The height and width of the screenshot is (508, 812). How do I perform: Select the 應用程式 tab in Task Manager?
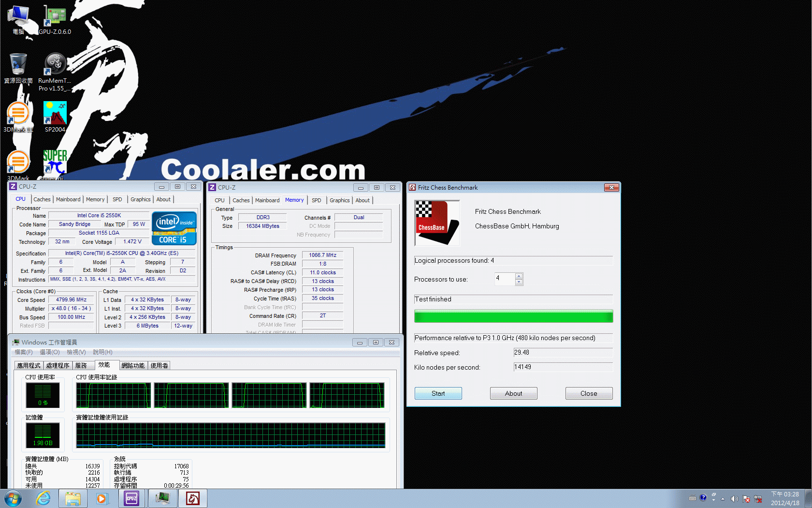pos(29,366)
